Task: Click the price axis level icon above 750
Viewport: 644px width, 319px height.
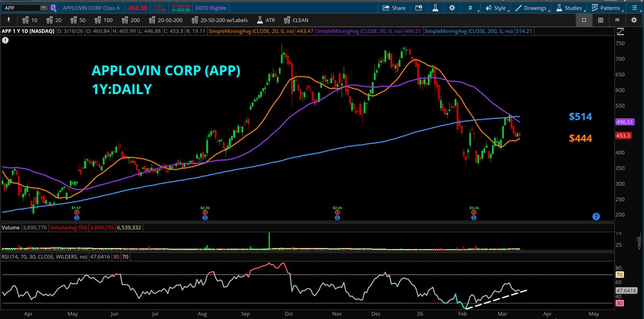Action: click(620, 31)
